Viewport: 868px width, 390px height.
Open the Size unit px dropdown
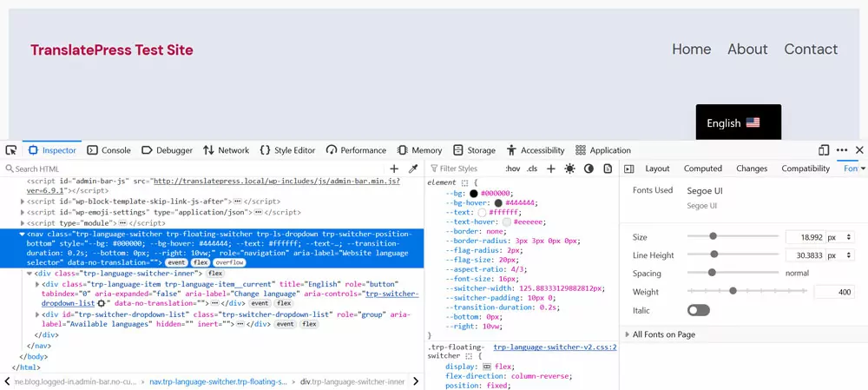tap(839, 237)
